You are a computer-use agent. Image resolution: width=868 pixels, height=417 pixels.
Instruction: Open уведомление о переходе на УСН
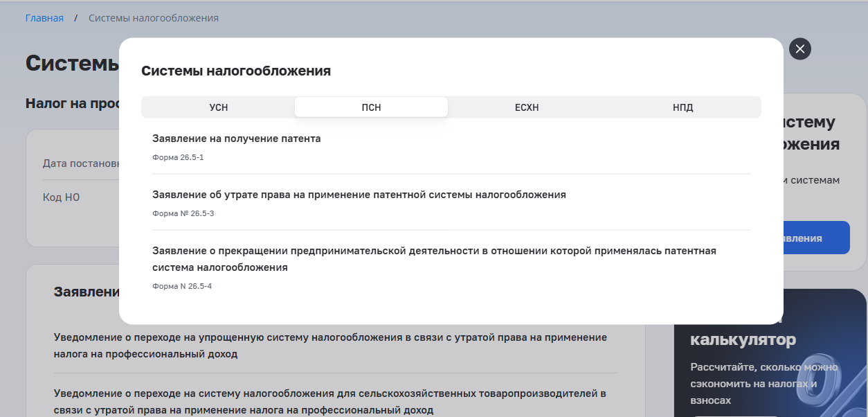tap(329, 345)
